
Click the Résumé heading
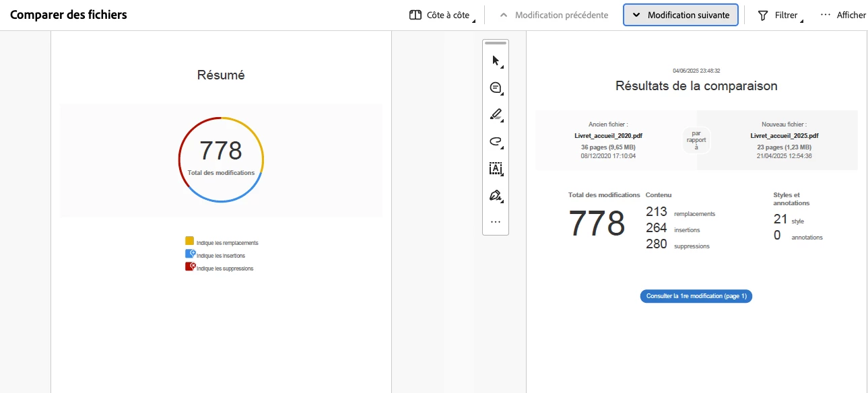tap(221, 75)
